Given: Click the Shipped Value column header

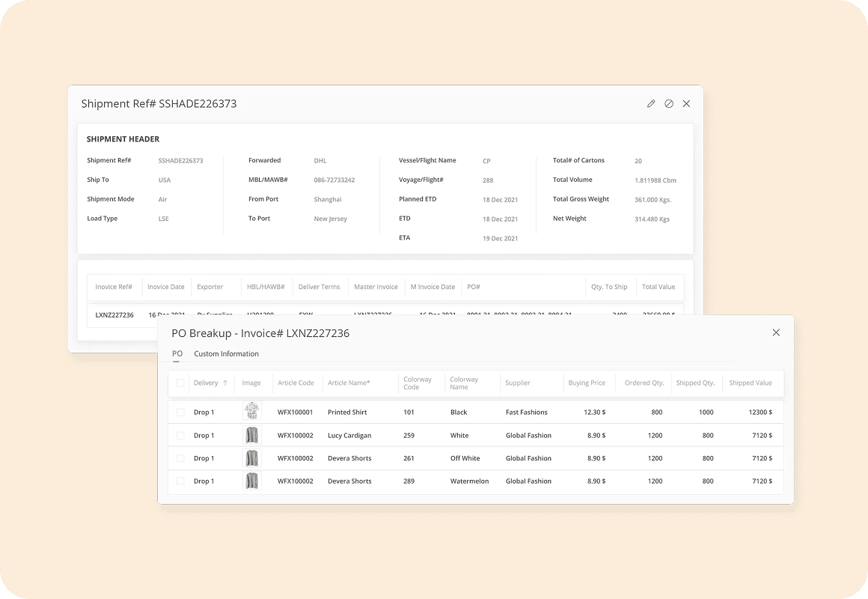Looking at the screenshot, I should 750,383.
